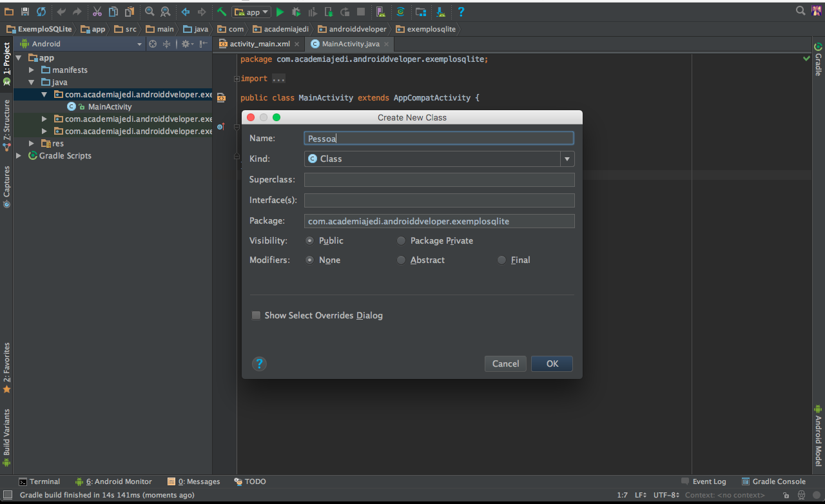Click the Find magnifier icon in toolbar
Image resolution: width=825 pixels, height=504 pixels.
[x=150, y=12]
